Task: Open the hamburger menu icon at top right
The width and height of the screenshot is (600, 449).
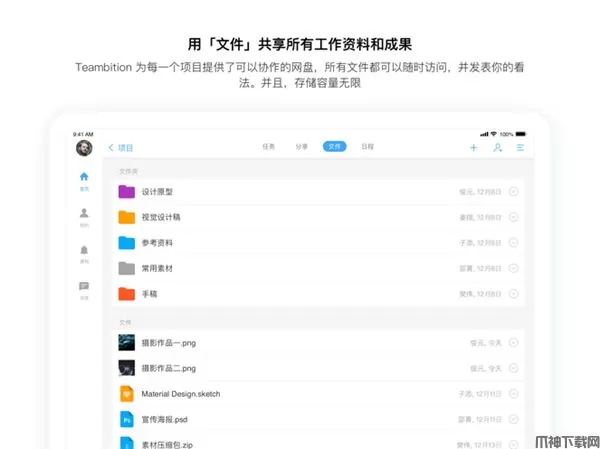Action: pyautogui.click(x=520, y=148)
